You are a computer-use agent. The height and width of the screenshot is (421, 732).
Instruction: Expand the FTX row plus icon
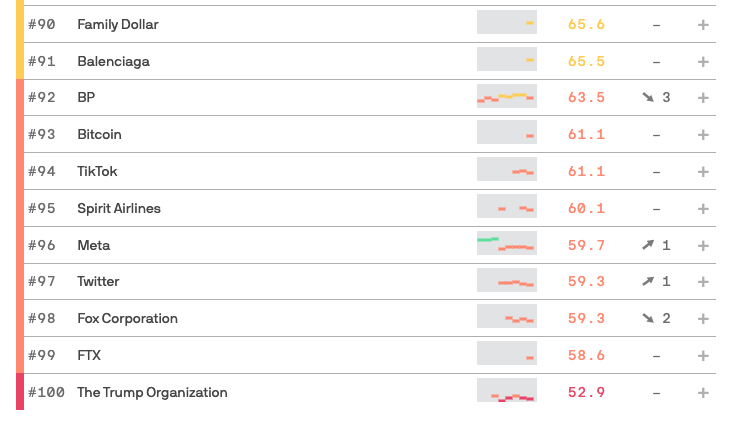[x=703, y=356]
